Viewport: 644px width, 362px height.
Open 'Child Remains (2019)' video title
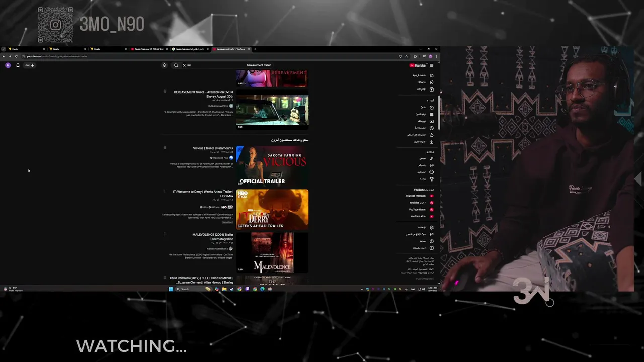[x=202, y=280]
